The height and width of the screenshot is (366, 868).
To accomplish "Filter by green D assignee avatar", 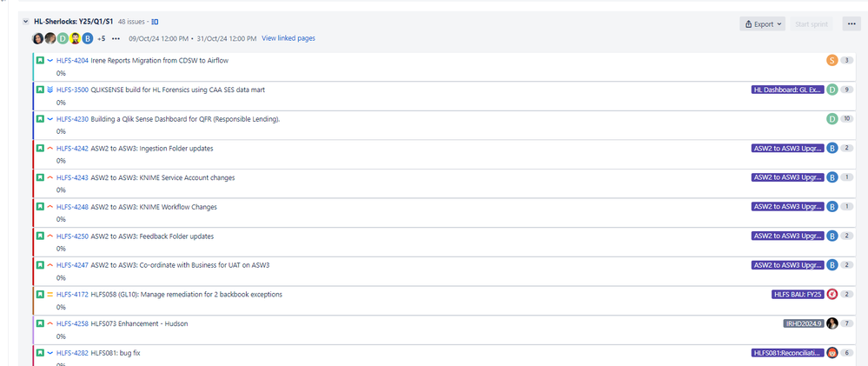I will (x=63, y=38).
